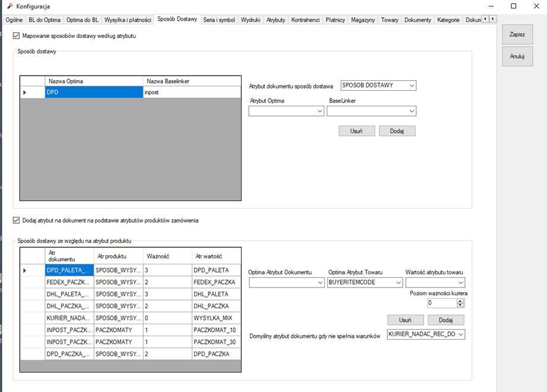Select row indicator arrow for DPD row
This screenshot has height=392, width=547.
pos(24,93)
